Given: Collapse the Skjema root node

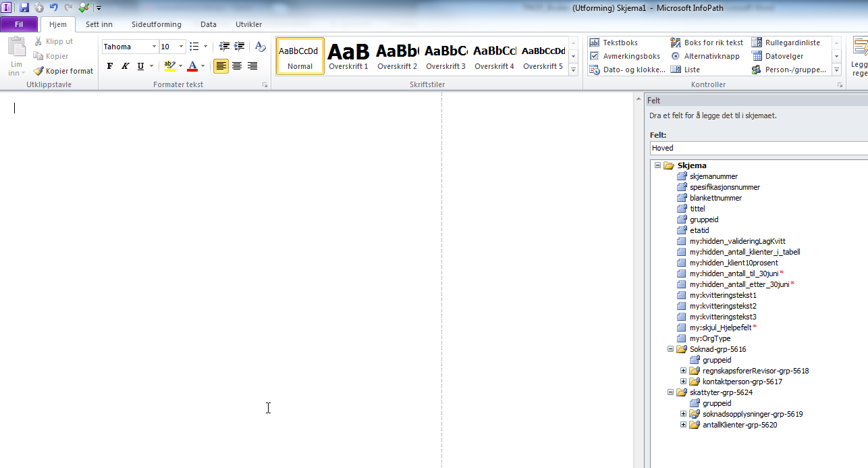Looking at the screenshot, I should [657, 165].
